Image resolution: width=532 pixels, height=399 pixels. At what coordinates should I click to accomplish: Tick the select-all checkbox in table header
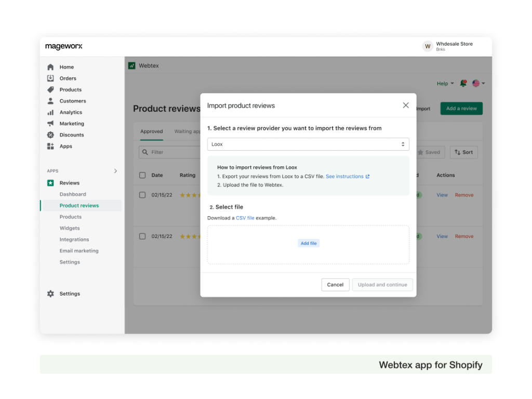[142, 175]
